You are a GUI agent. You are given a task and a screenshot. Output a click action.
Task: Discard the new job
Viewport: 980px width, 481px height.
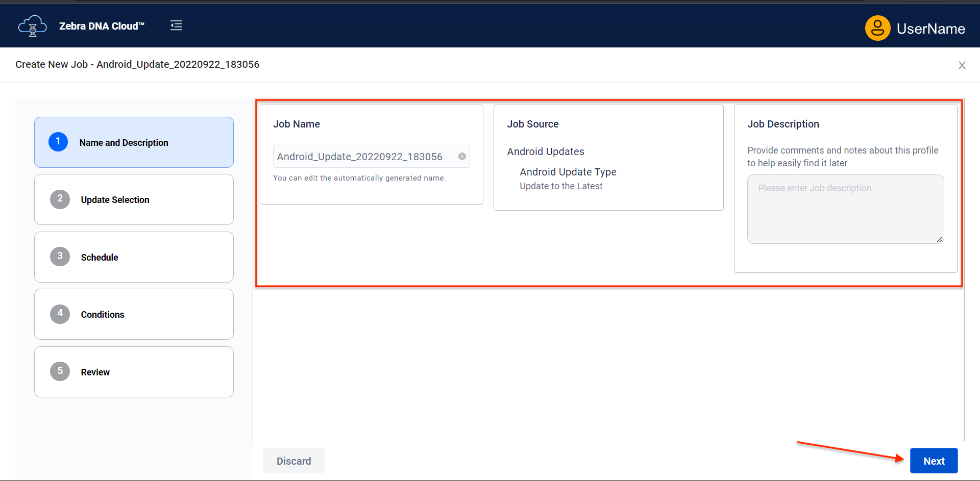pos(293,461)
